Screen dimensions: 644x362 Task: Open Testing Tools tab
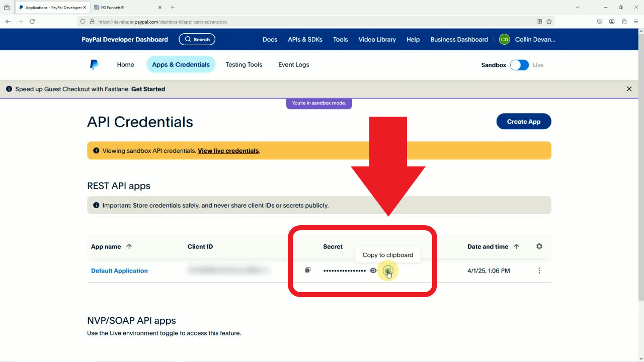click(x=244, y=64)
